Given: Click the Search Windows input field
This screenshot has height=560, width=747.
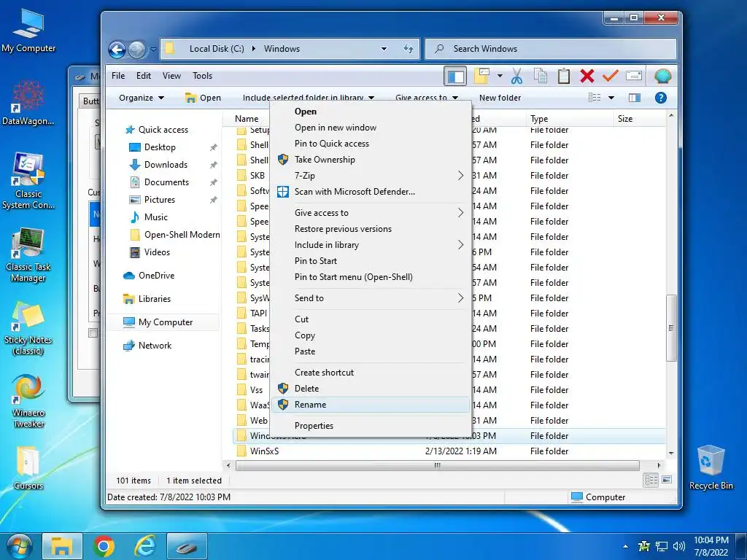Looking at the screenshot, I should (551, 49).
